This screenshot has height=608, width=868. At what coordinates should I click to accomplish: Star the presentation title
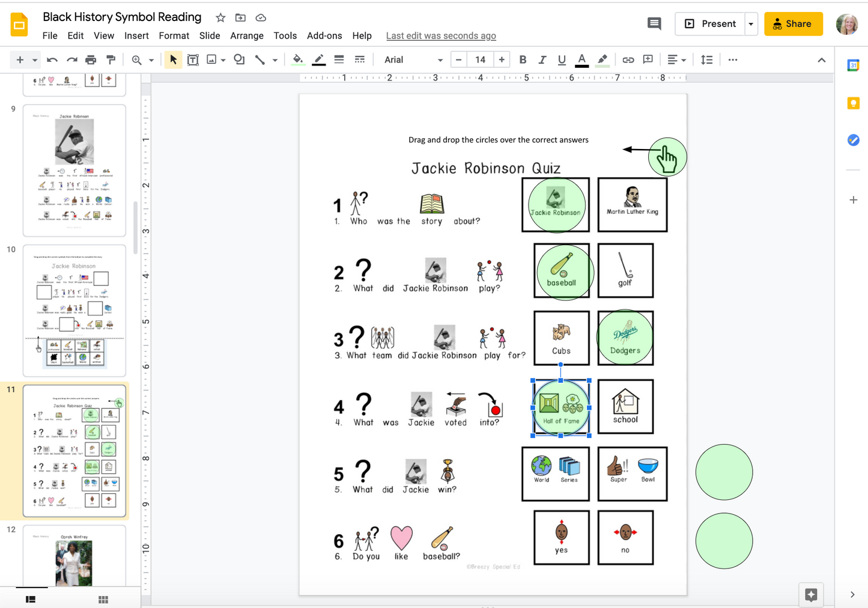pos(220,17)
